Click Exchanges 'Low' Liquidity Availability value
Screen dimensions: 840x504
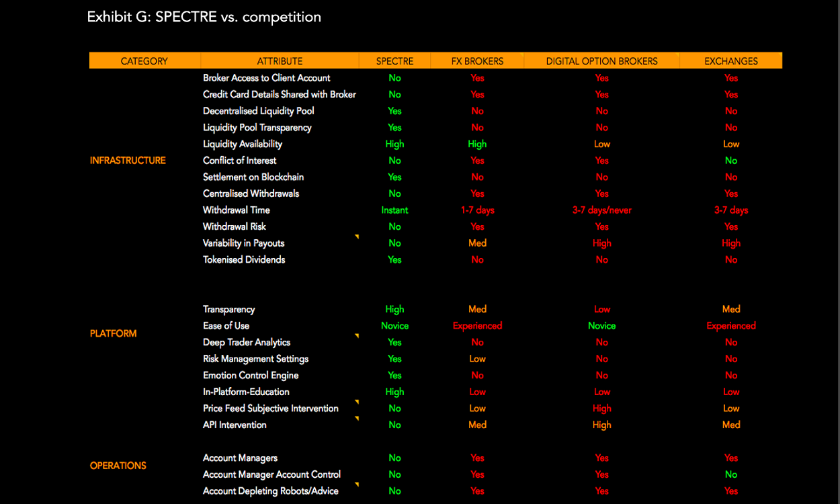point(731,144)
